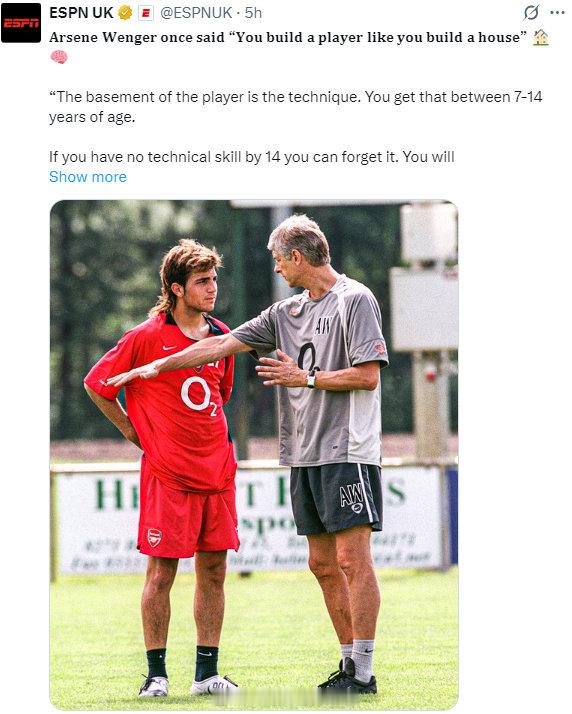572x714 pixels.
Task: Click the white advertising board in photo
Action: [248, 520]
